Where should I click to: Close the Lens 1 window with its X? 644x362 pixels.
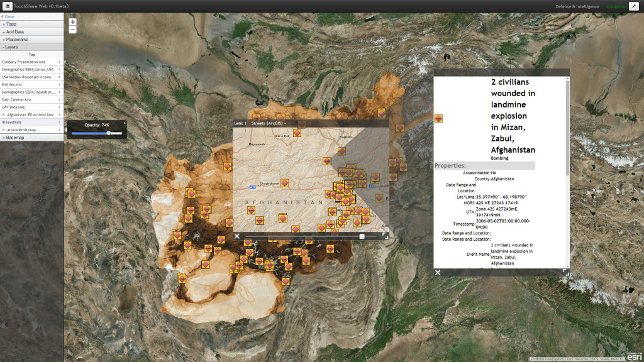[237, 236]
